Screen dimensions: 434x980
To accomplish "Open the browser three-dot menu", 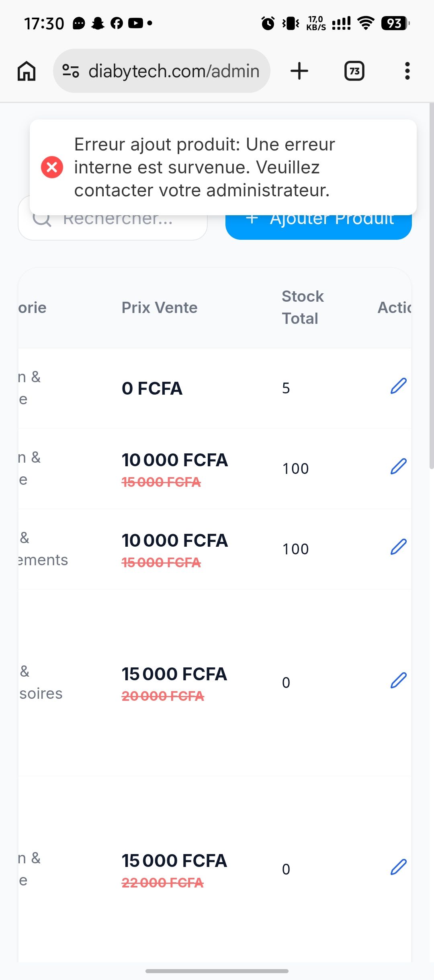I will (x=407, y=71).
